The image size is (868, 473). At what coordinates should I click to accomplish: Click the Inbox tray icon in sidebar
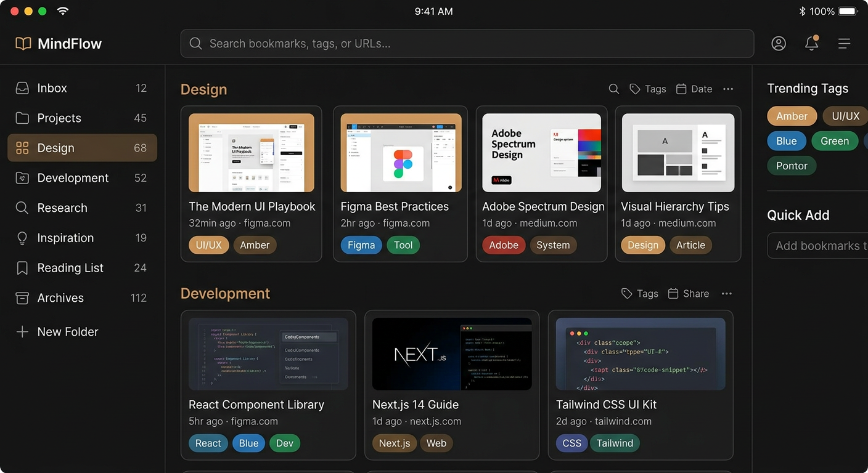pos(22,88)
